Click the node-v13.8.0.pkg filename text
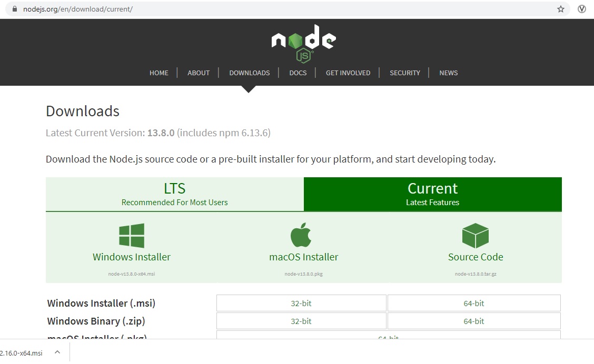The image size is (594, 364). pyautogui.click(x=303, y=274)
